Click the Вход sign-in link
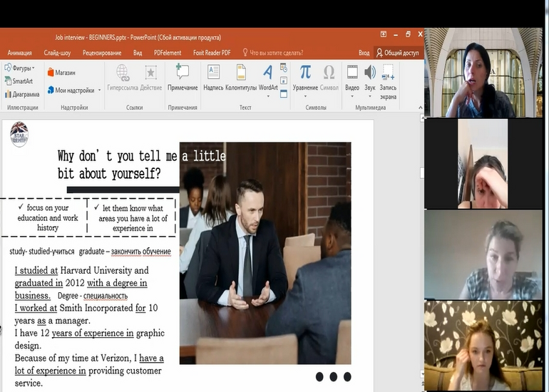 click(x=364, y=53)
